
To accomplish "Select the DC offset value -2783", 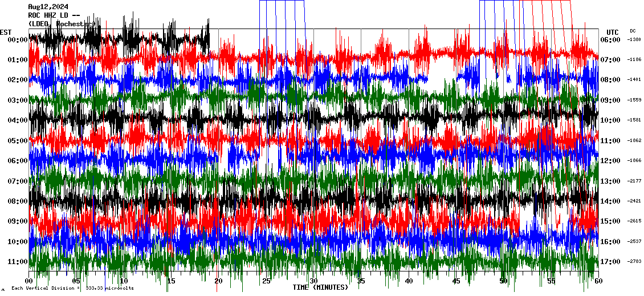I will (634, 262).
